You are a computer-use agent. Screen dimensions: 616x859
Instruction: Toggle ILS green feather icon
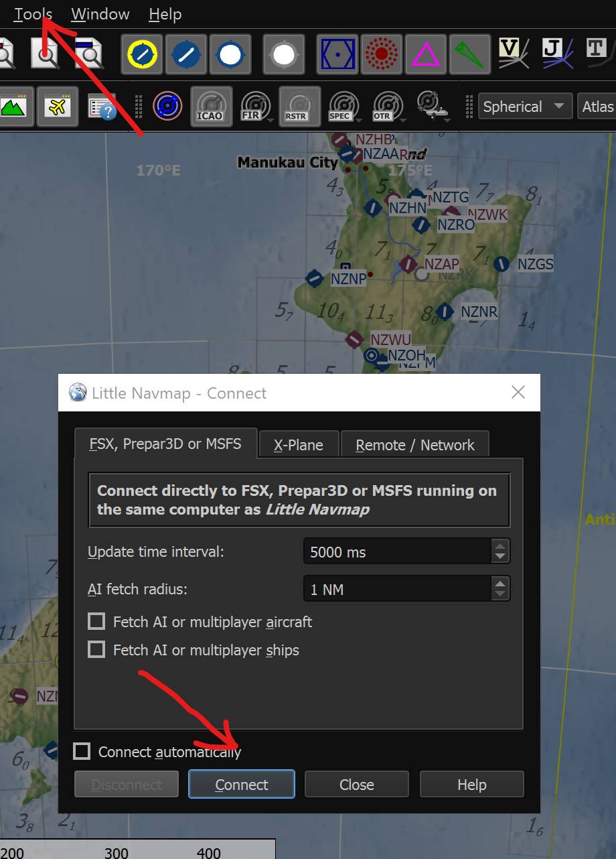click(x=470, y=54)
